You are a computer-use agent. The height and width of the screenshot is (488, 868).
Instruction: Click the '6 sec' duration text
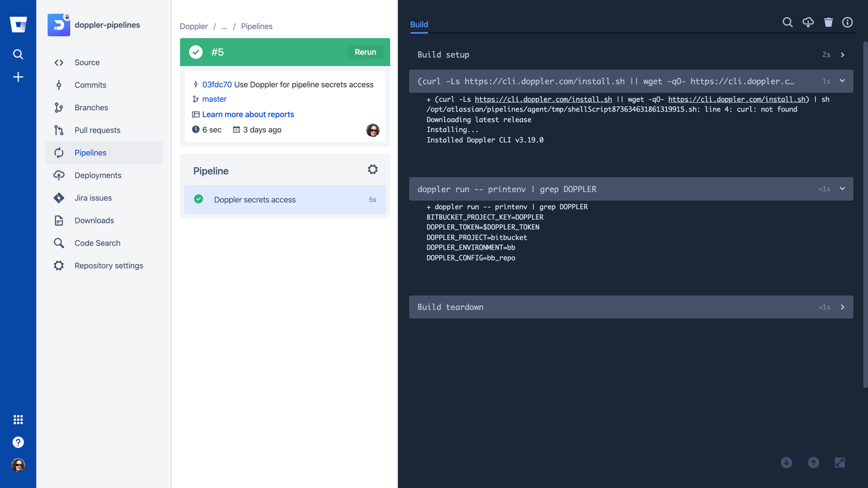212,130
